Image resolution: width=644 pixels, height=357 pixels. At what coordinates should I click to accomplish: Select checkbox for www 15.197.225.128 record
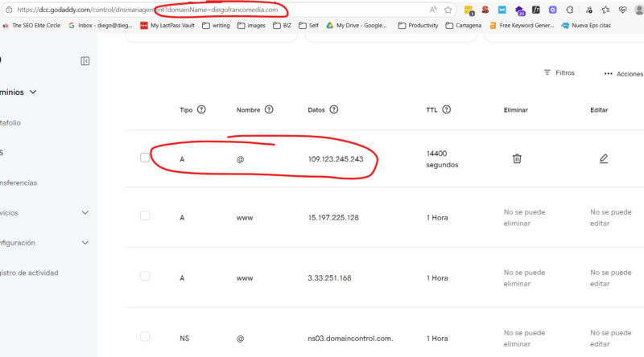pyautogui.click(x=145, y=215)
